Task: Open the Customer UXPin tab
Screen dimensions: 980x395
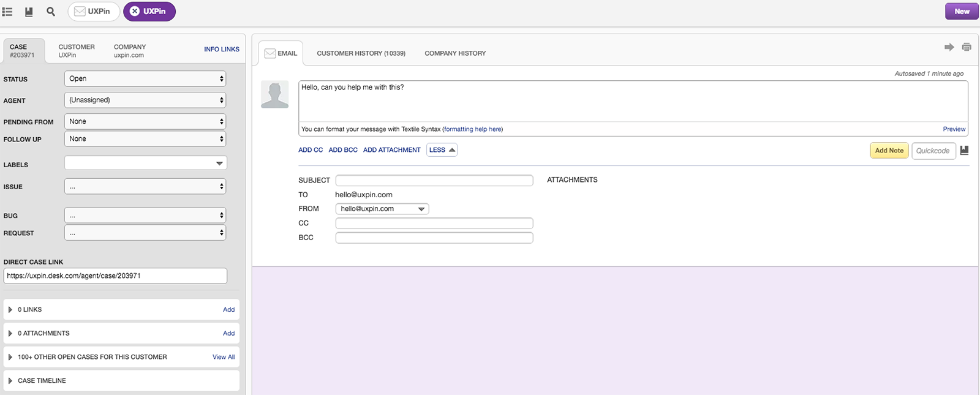Action: click(x=77, y=51)
